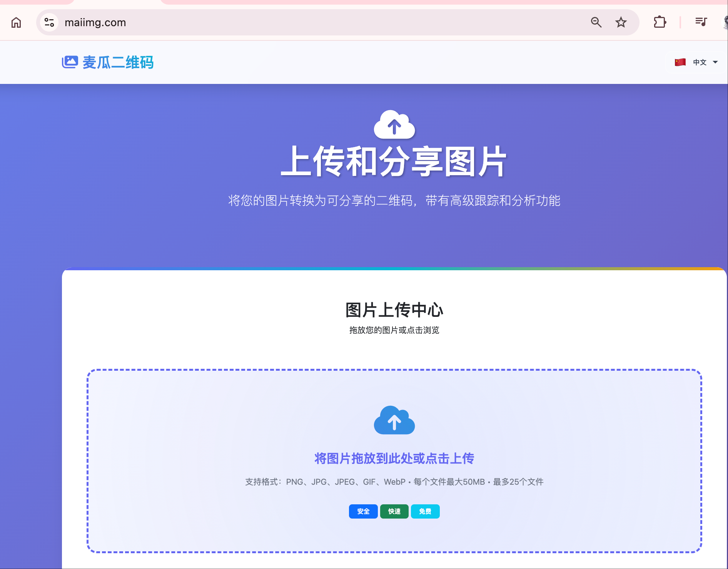The width and height of the screenshot is (728, 569).
Task: Open the browser extensions puzzle icon
Action: pos(660,22)
